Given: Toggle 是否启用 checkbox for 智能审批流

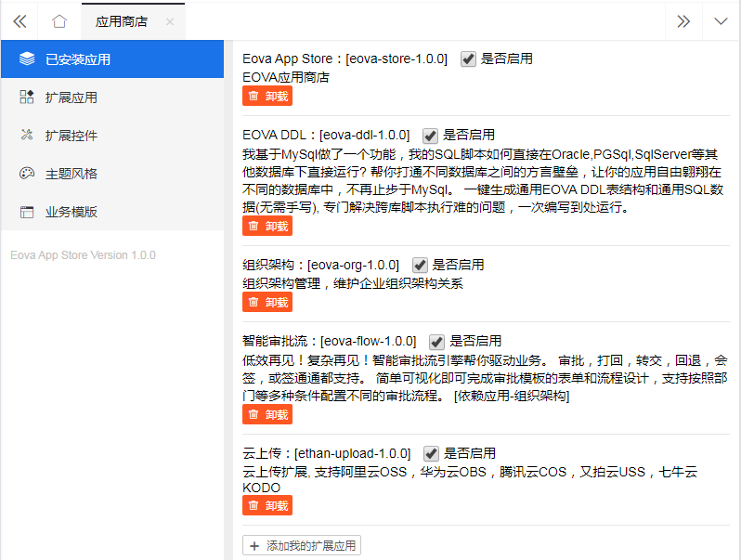Looking at the screenshot, I should coord(437,342).
